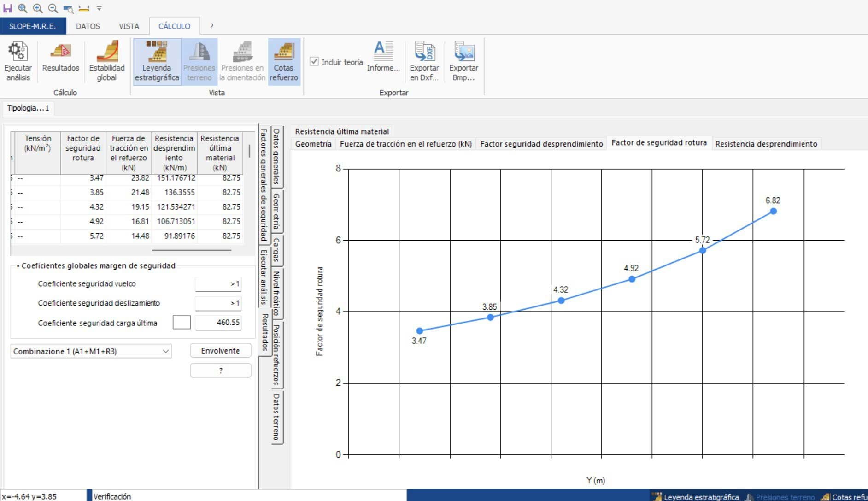This screenshot has height=501, width=868.
Task: Click Exportar Bmp image export icon
Action: click(x=463, y=52)
